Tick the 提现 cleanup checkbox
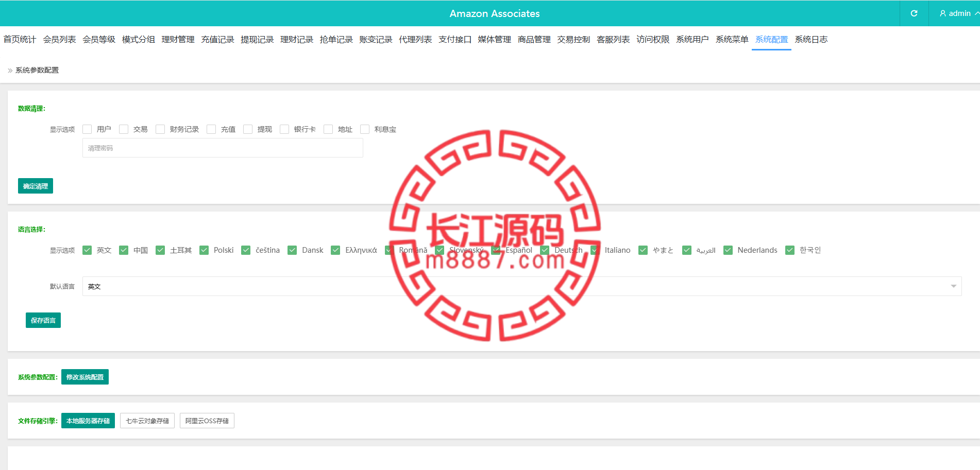 pos(248,129)
